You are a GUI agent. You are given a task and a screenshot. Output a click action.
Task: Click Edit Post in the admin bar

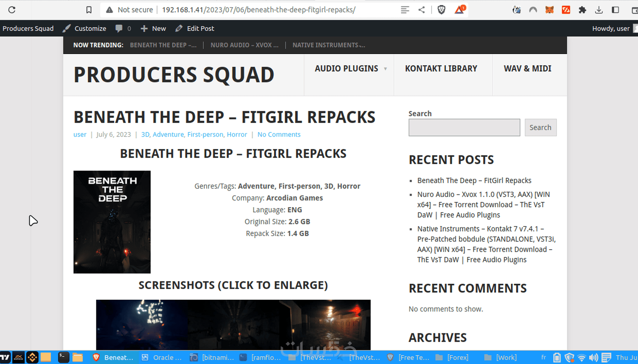click(x=200, y=29)
